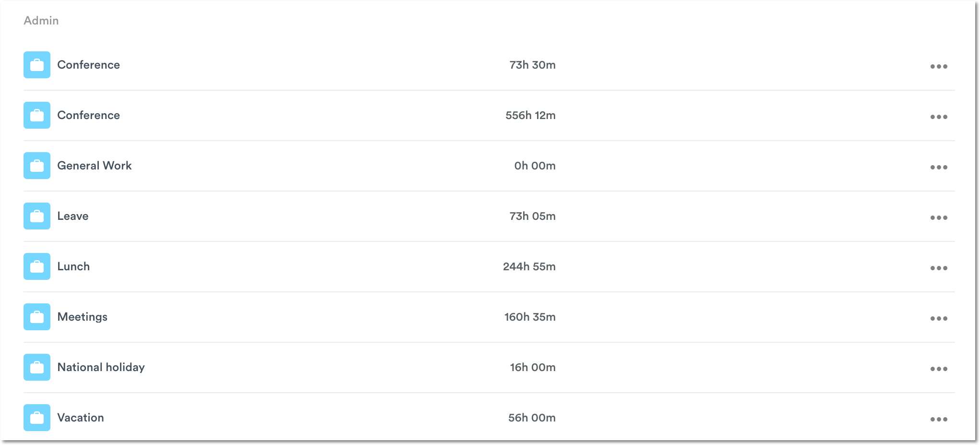Open the Meetings row three-dot menu
This screenshot has width=980, height=445.
938,318
